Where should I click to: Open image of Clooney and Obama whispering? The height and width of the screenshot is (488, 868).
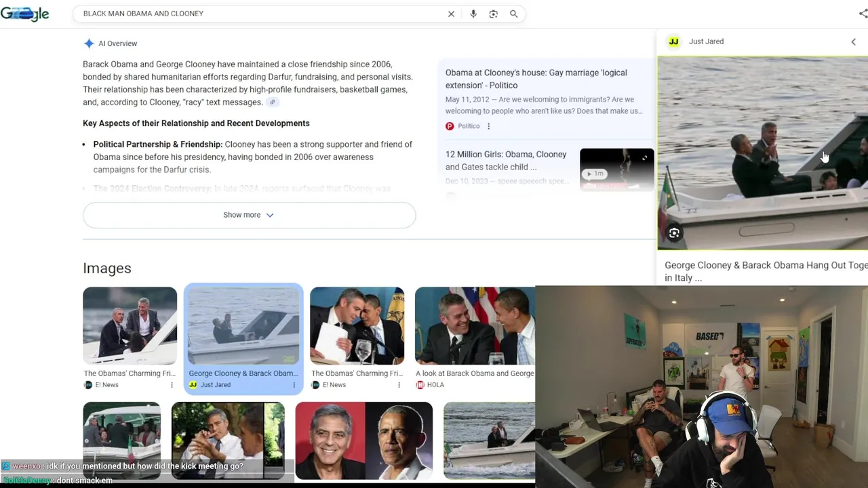357,326
